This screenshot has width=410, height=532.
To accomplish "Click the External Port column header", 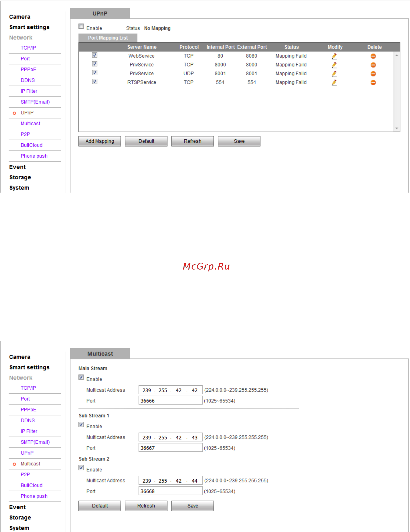I will (252, 47).
